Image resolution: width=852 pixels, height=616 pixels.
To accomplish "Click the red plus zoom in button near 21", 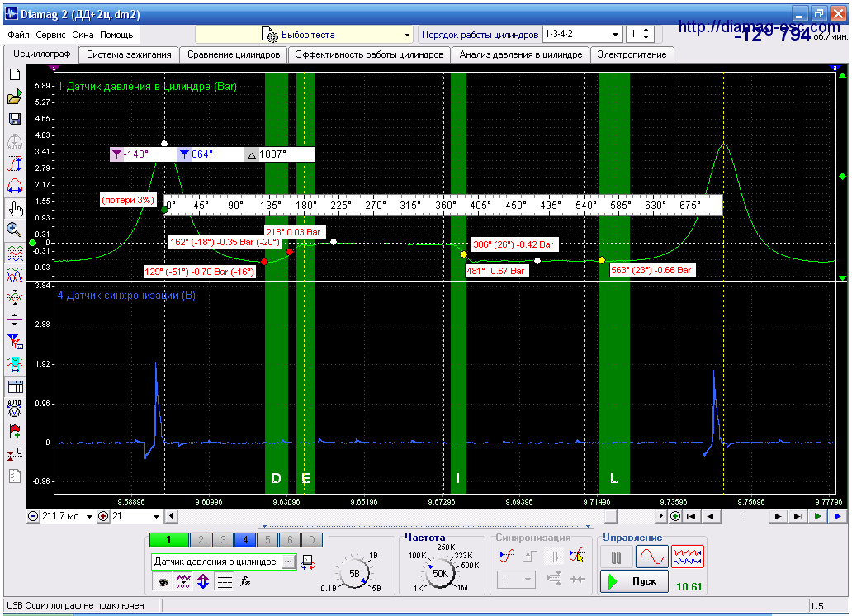I will [x=103, y=516].
